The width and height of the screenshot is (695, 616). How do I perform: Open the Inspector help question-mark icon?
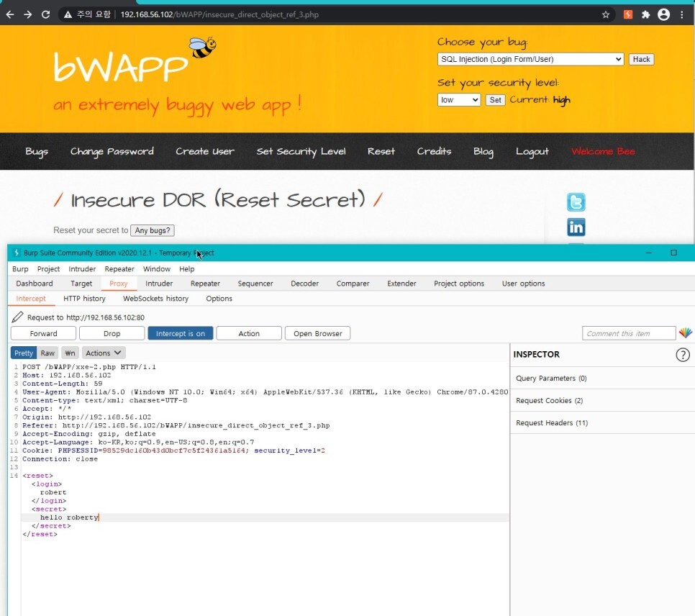[683, 354]
